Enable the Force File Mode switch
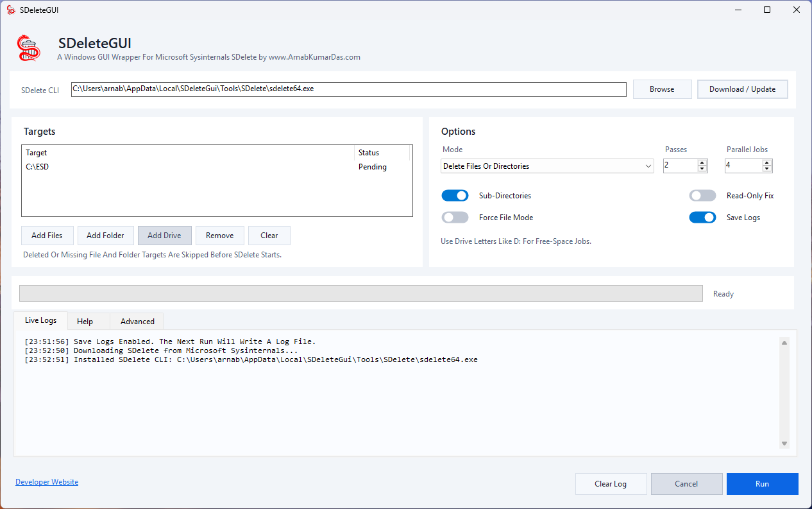 click(x=455, y=218)
